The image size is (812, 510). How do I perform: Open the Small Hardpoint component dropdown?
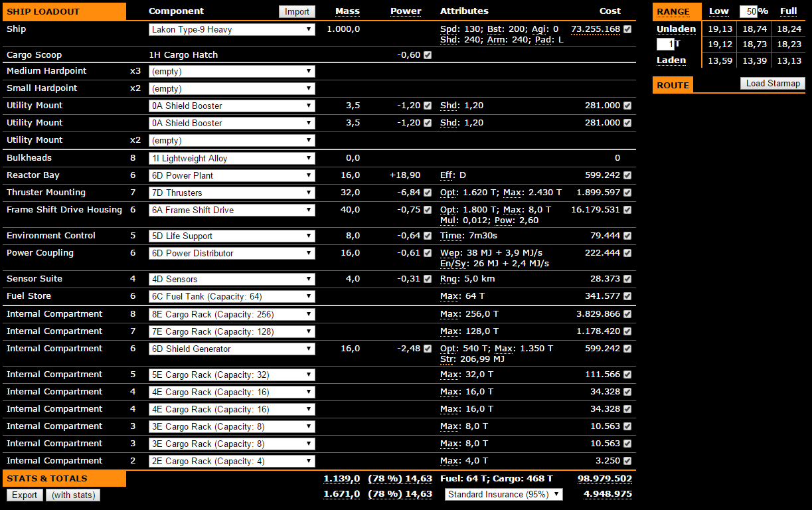[x=232, y=88]
